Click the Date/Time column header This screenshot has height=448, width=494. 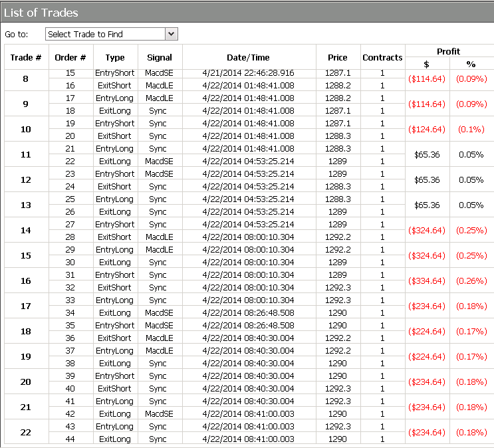[248, 57]
